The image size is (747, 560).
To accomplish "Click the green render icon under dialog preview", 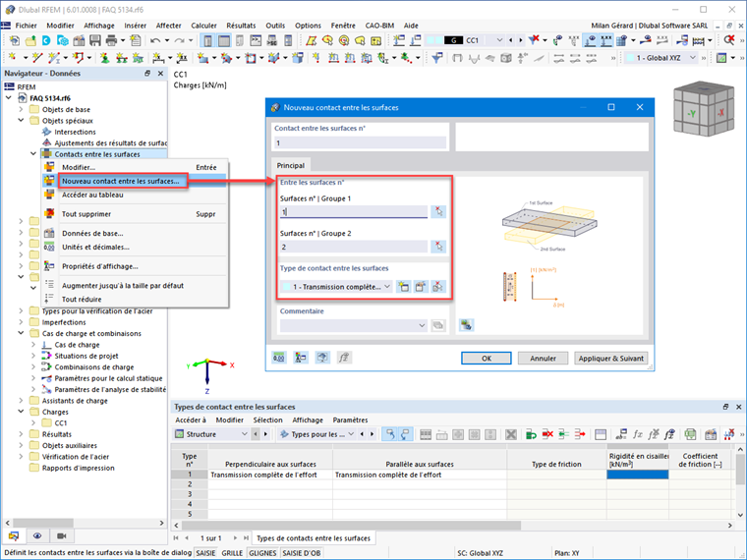I will coord(467,325).
